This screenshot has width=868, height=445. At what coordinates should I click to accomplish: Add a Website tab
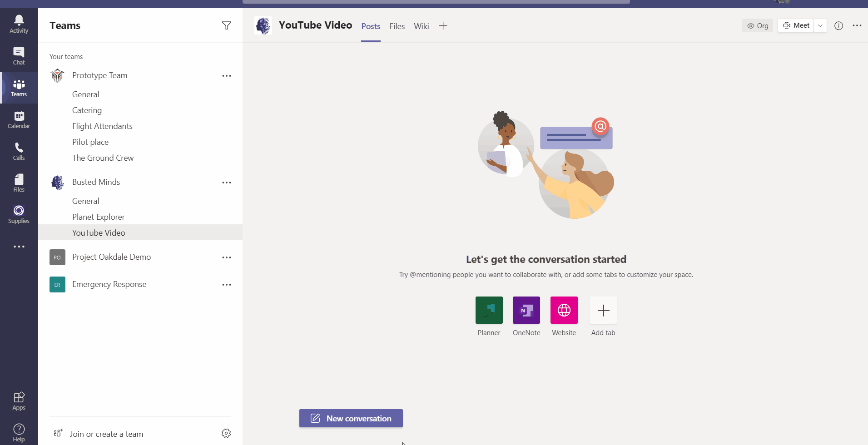coord(564,310)
